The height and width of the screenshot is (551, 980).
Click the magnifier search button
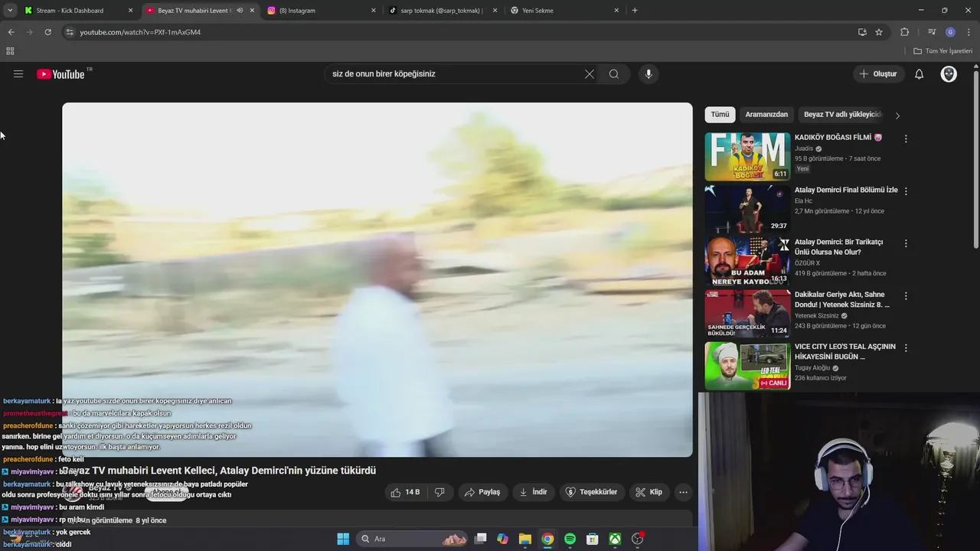pyautogui.click(x=614, y=74)
